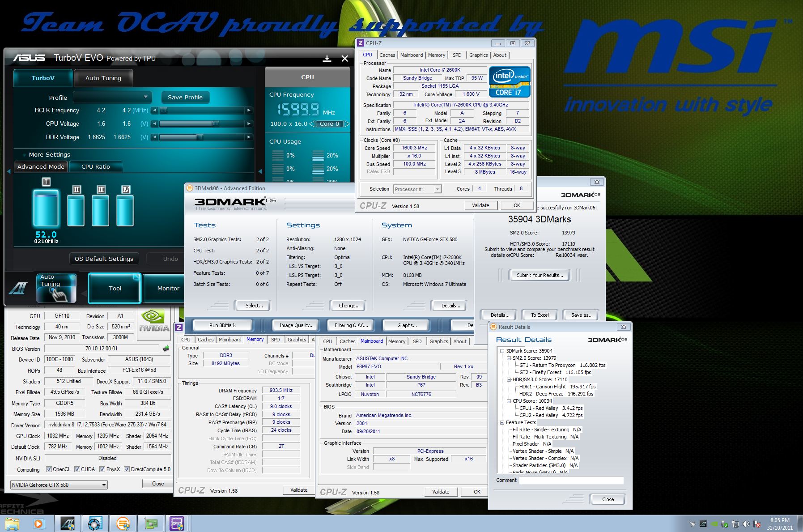Image resolution: width=803 pixels, height=532 pixels.
Task: Open GPU-Z taskbar icon
Action: pos(150,523)
